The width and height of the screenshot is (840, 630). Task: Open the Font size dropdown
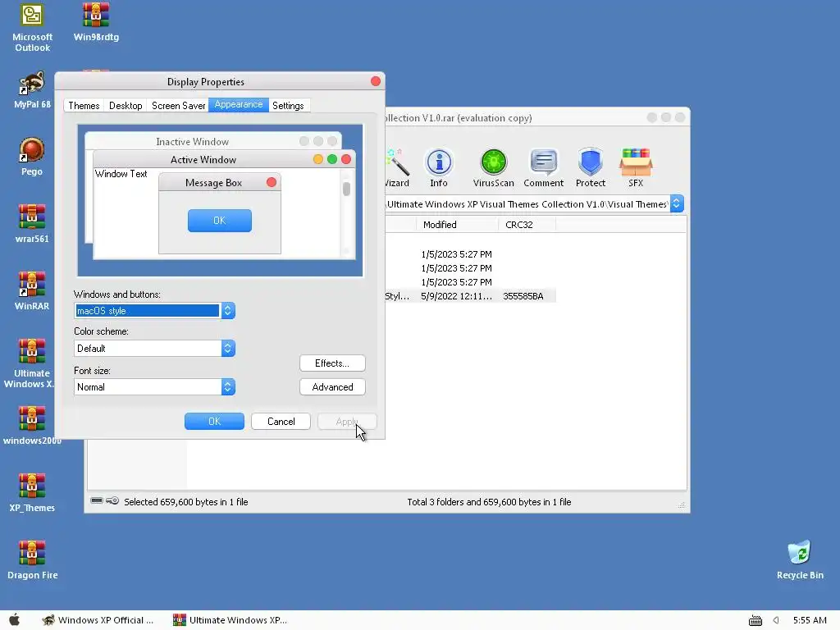pyautogui.click(x=228, y=387)
